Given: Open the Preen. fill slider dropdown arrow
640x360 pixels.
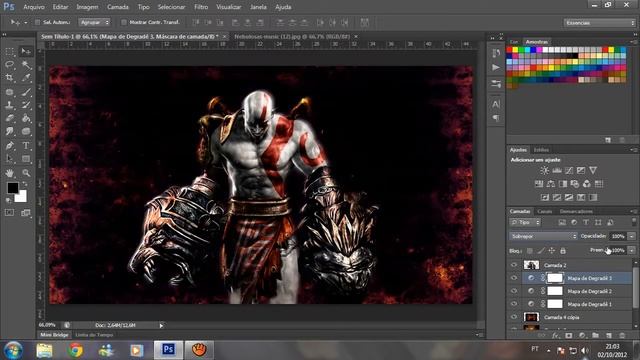Looking at the screenshot, I should [x=632, y=250].
